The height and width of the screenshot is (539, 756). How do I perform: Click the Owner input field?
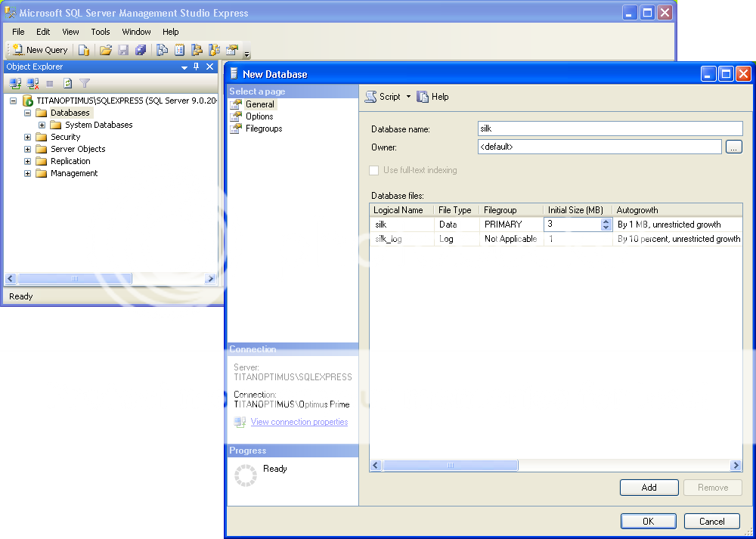(x=600, y=147)
